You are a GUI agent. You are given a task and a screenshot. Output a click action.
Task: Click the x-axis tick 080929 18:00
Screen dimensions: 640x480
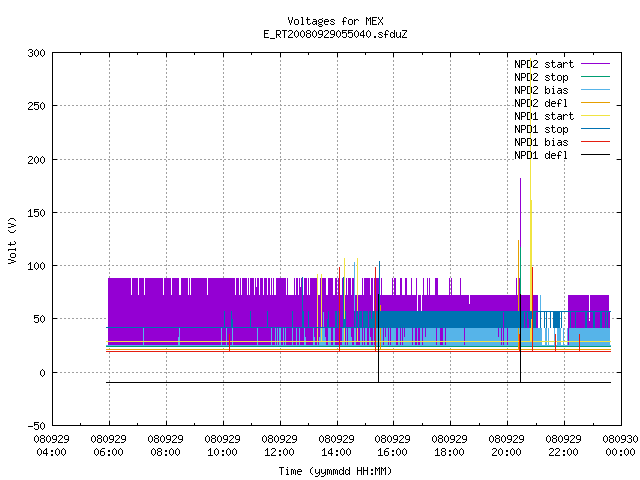pos(449,446)
